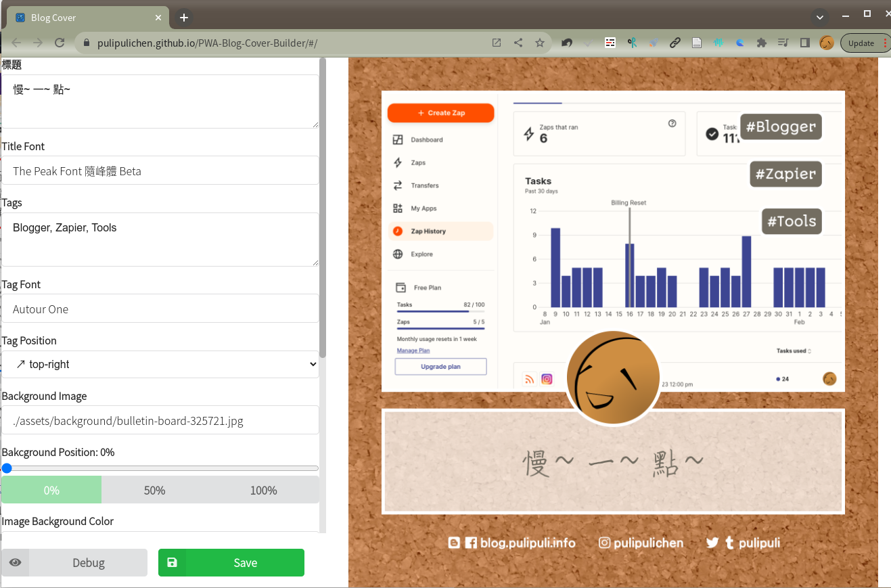Click pulipulichen Instagram text in footer
This screenshot has width=891, height=588.
tap(648, 543)
